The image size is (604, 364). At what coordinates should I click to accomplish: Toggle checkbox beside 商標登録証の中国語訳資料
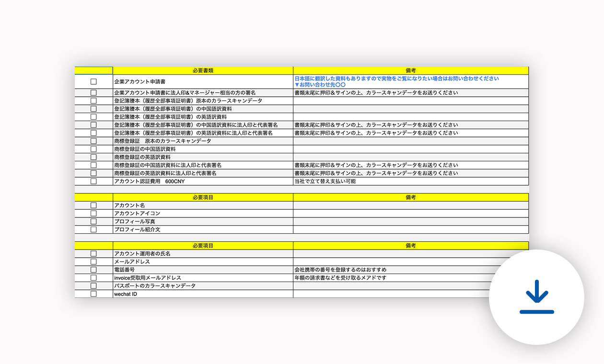point(93,149)
